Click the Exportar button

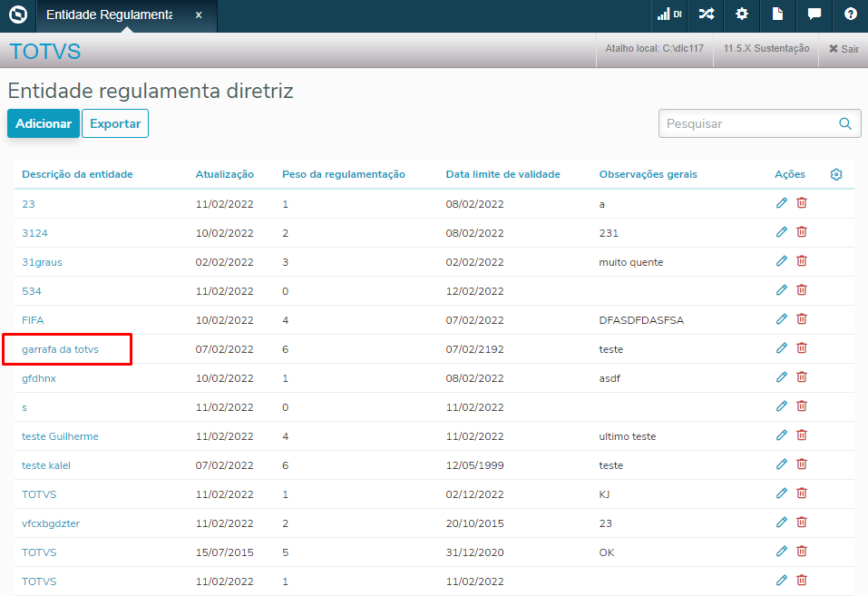pyautogui.click(x=115, y=123)
